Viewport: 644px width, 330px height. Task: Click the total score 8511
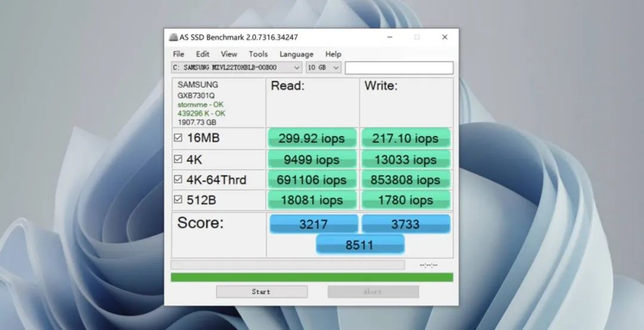tap(360, 245)
